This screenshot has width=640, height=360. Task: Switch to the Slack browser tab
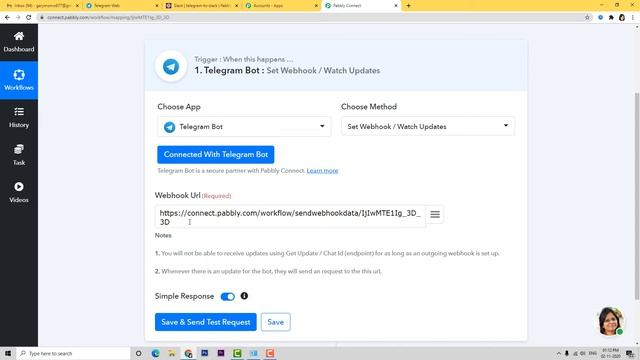202,6
